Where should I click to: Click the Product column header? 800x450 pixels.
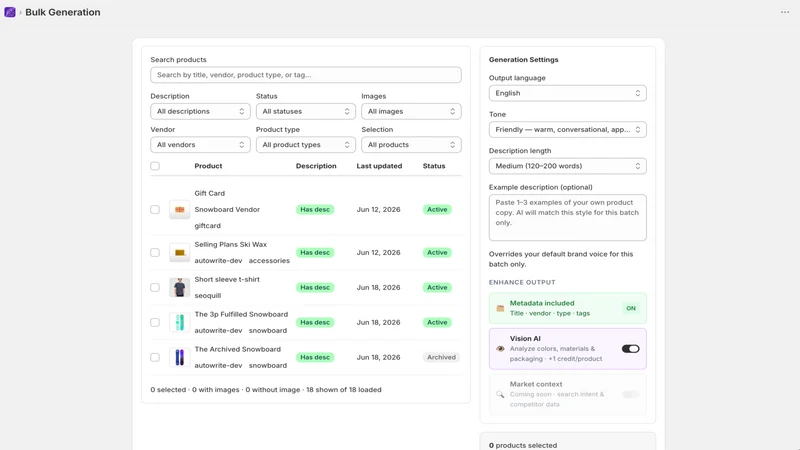[208, 166]
